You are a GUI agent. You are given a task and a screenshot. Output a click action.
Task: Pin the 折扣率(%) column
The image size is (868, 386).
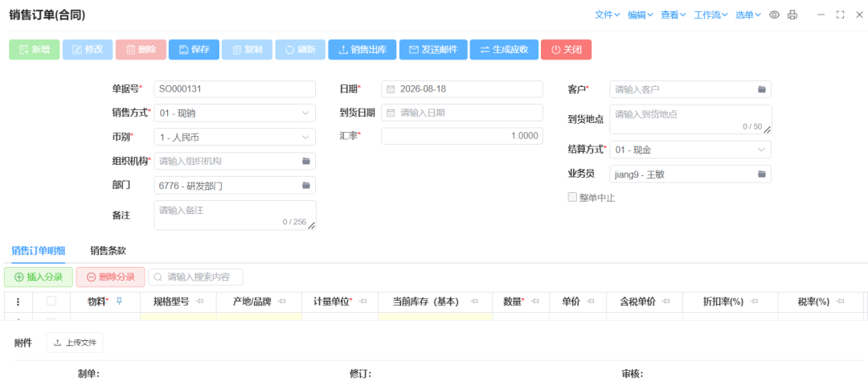coord(753,302)
